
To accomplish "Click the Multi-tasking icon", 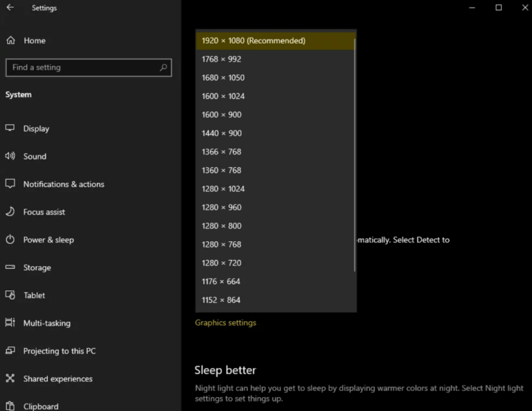I will [x=10, y=322].
